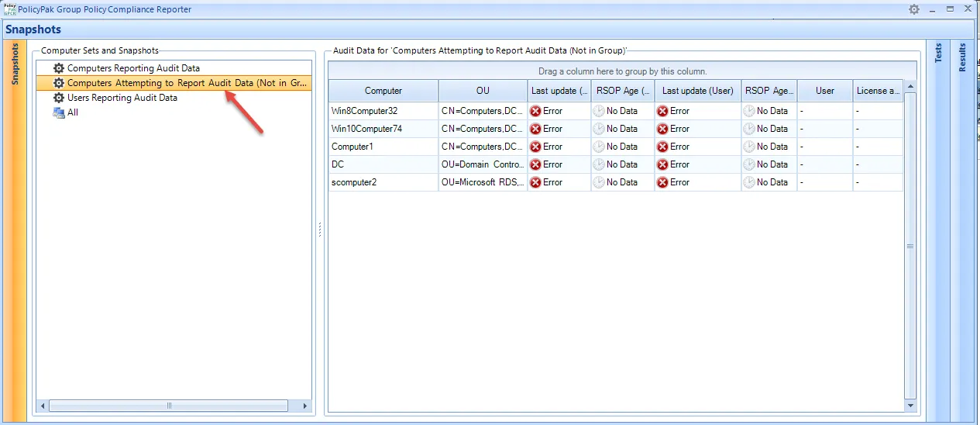Click the splitter handle between the panels
The width and height of the screenshot is (980, 425).
319,230
